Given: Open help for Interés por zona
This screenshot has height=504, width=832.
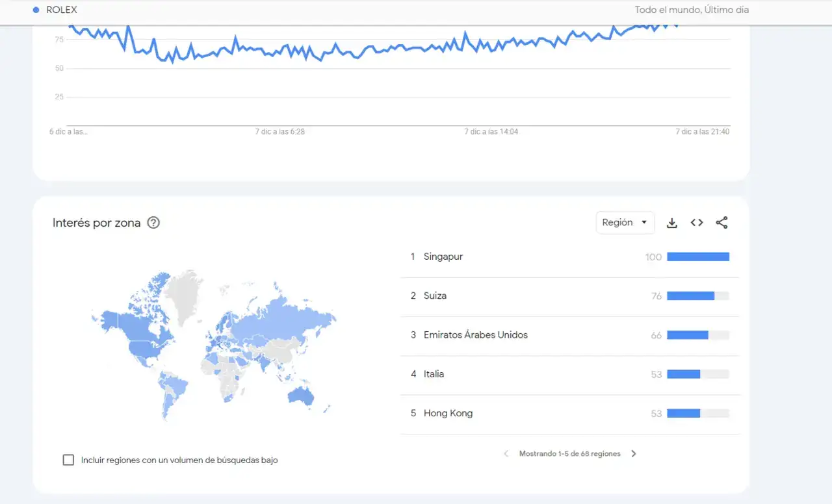Looking at the screenshot, I should (153, 223).
